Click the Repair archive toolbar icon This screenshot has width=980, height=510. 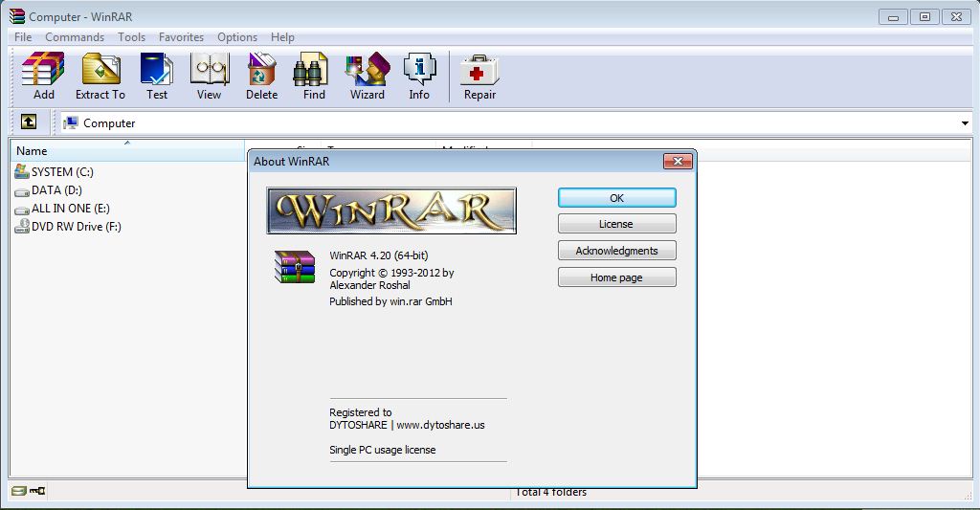(x=479, y=77)
